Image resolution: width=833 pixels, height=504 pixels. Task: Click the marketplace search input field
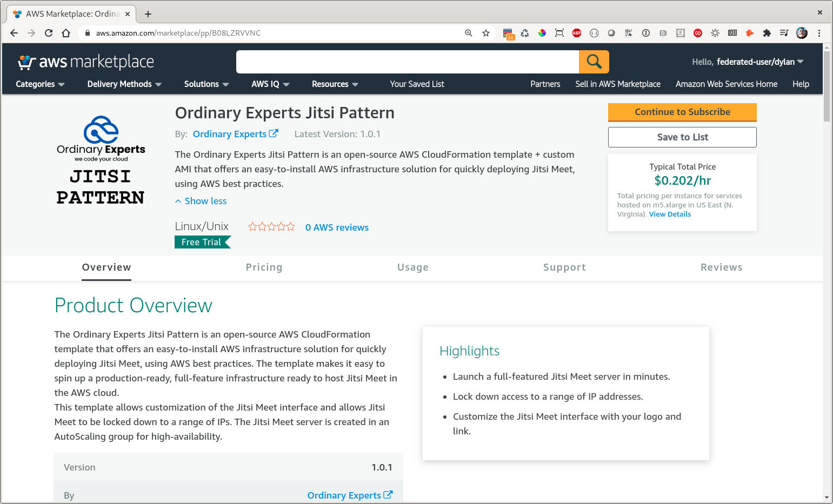coord(407,62)
